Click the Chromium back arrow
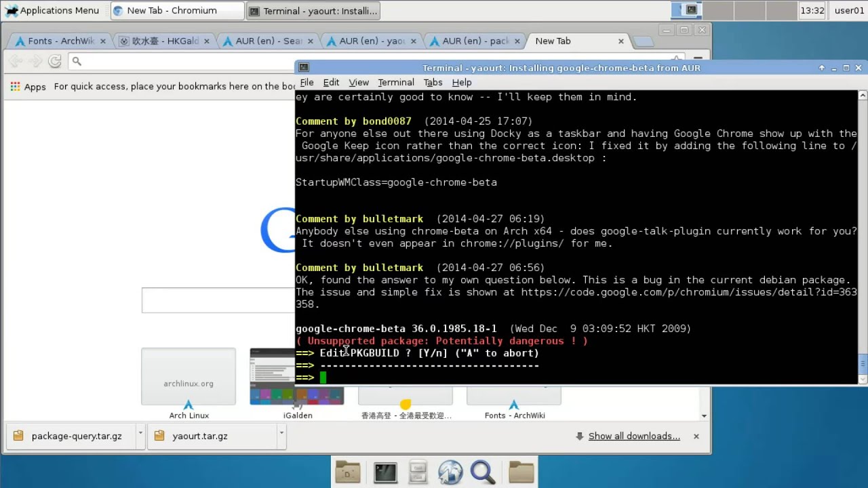The width and height of the screenshot is (868, 488). [16, 61]
